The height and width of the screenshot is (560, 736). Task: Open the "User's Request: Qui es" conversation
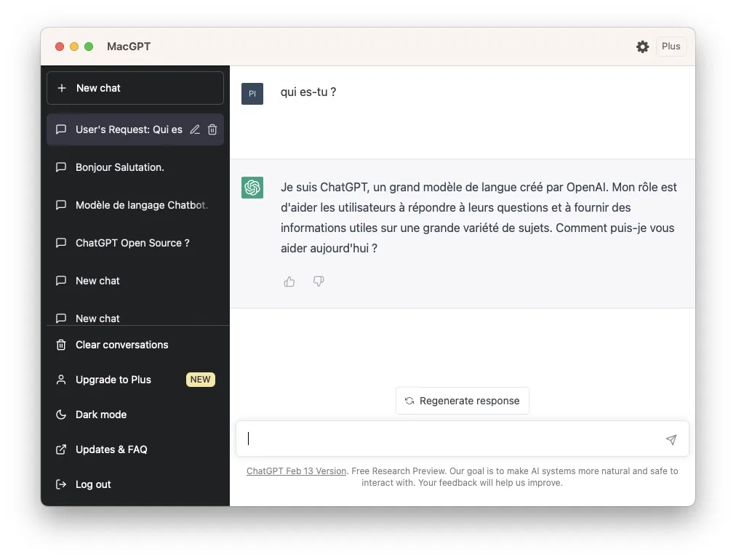tap(135, 129)
